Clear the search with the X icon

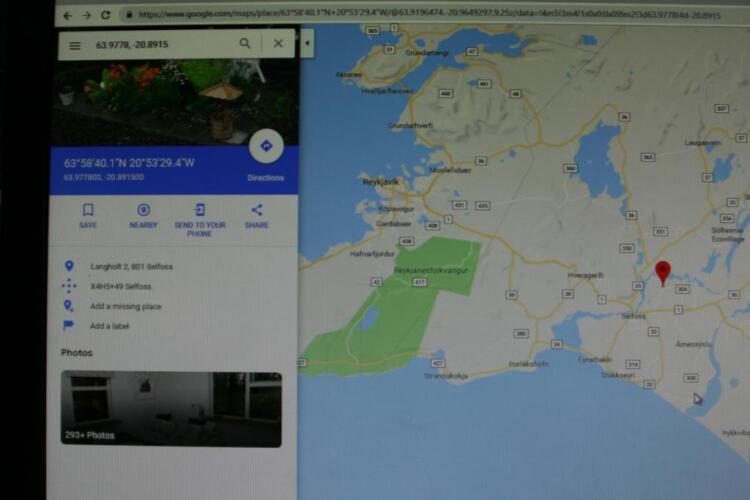pyautogui.click(x=278, y=44)
